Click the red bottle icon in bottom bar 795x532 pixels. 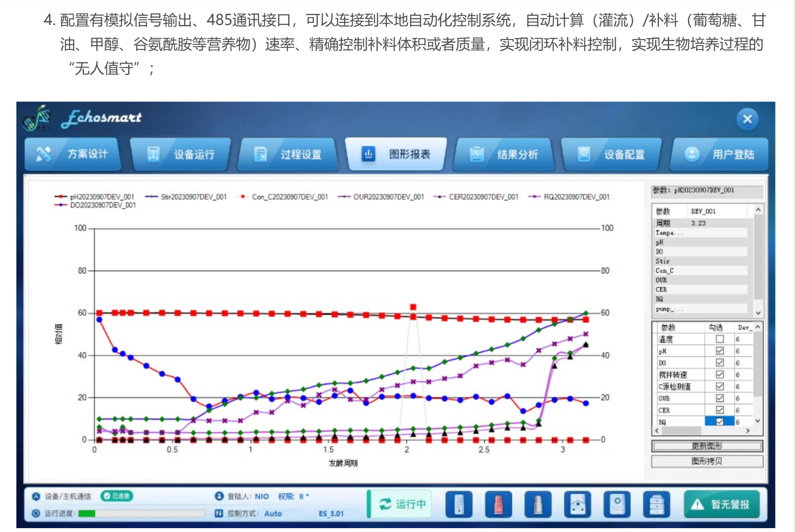tap(499, 504)
